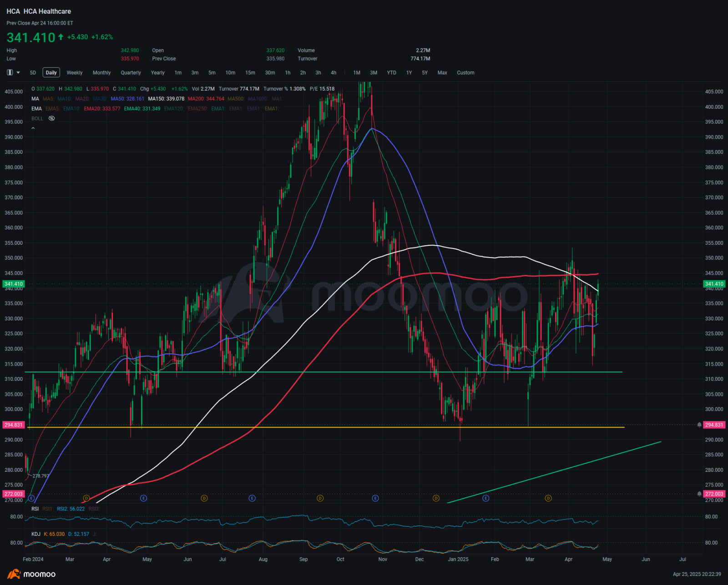Click the earnings marker before May 2024

(143, 498)
